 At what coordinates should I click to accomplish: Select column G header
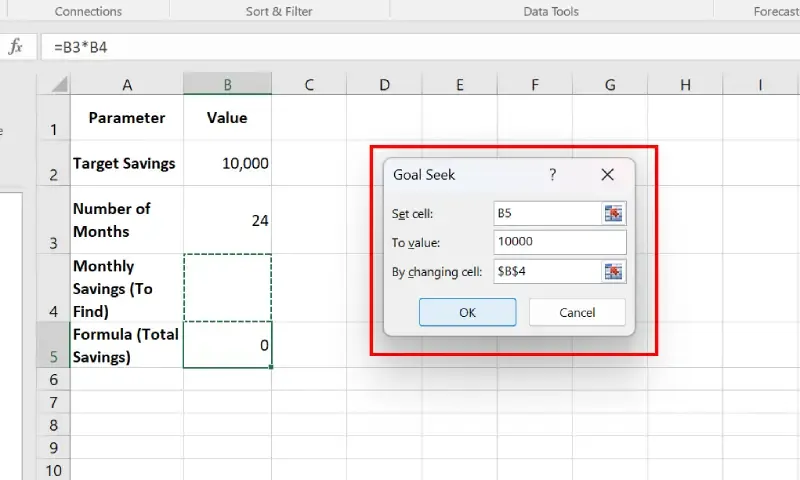(610, 84)
